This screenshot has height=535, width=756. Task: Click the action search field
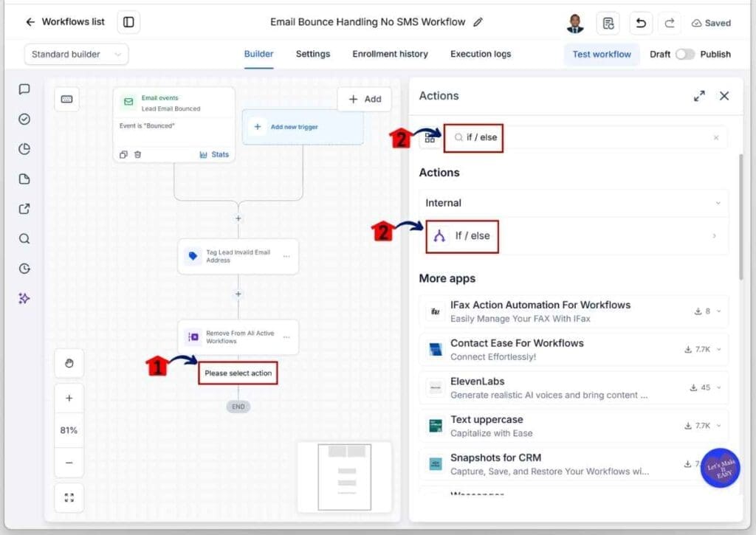pos(585,138)
